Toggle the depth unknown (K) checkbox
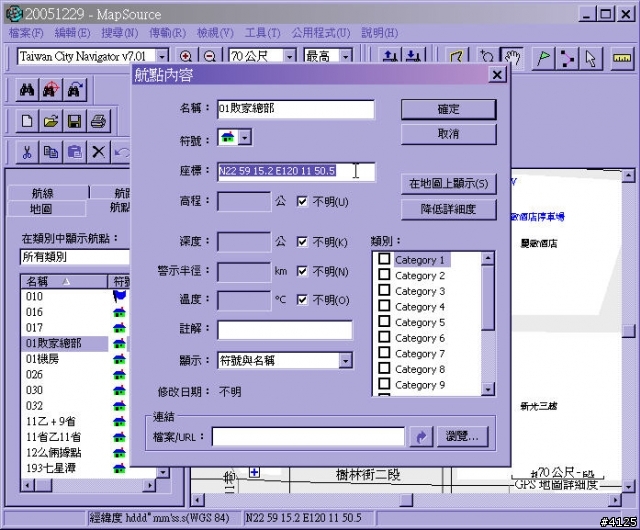The height and width of the screenshot is (530, 640). click(x=302, y=242)
